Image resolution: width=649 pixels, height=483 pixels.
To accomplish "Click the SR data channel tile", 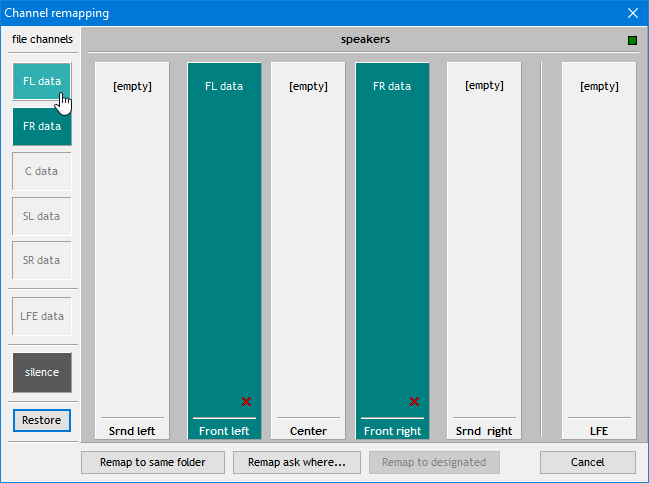I will (x=42, y=261).
